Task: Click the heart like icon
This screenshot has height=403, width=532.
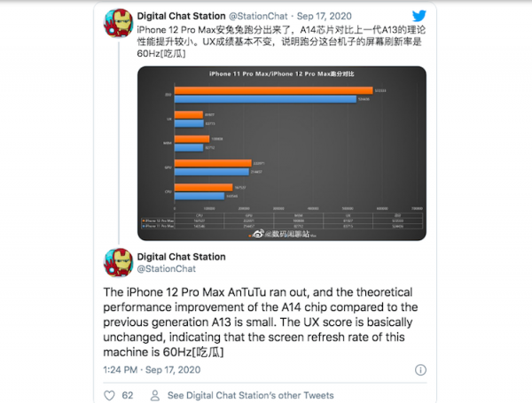Action: (x=110, y=395)
